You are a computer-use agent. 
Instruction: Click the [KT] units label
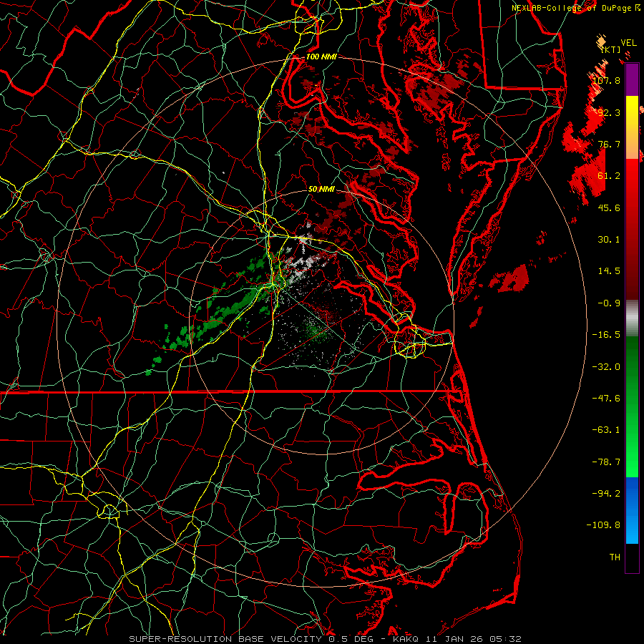click(x=611, y=49)
